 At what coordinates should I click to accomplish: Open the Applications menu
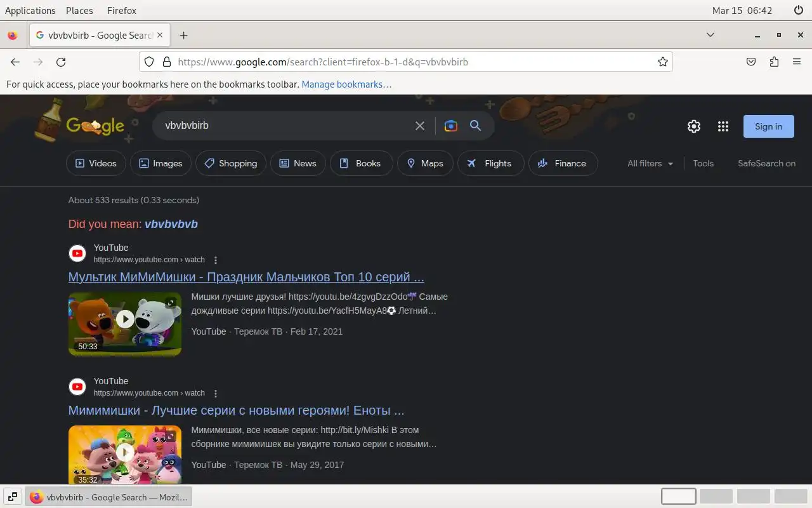point(30,10)
